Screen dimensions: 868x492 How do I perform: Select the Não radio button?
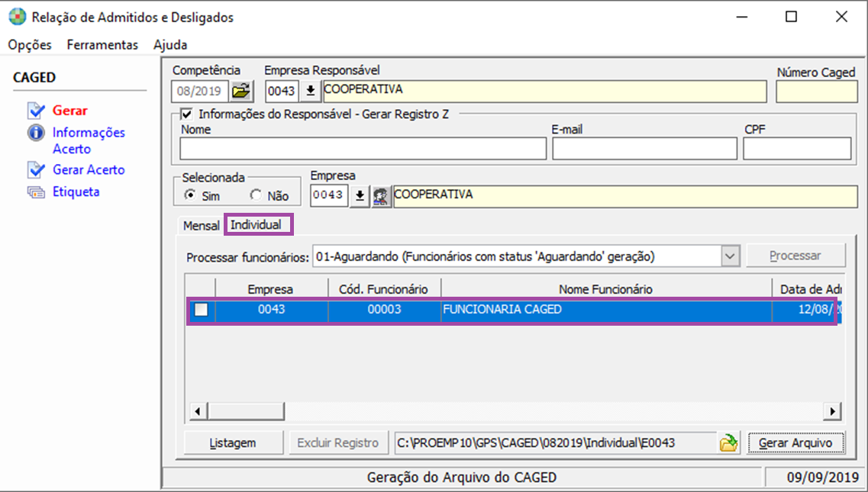(x=256, y=195)
